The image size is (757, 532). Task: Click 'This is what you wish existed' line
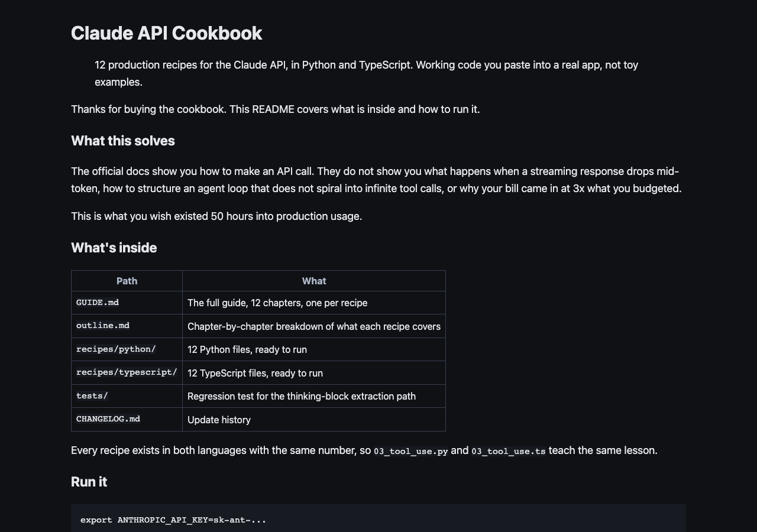tap(216, 216)
